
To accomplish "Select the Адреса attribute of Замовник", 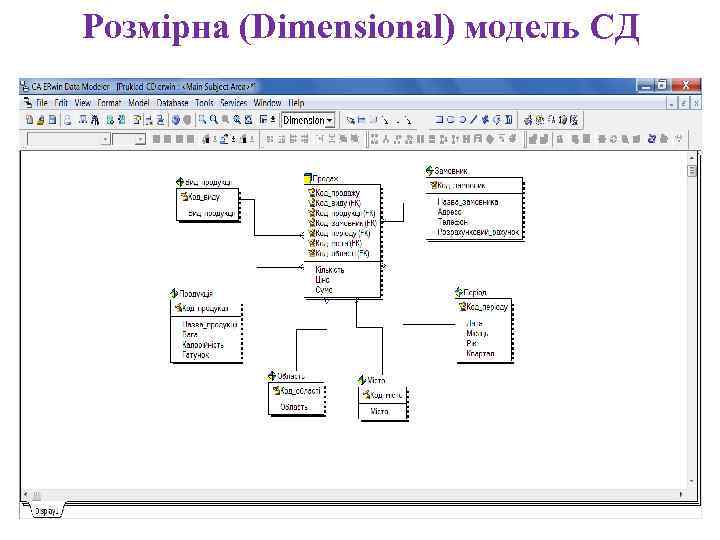I will 450,212.
